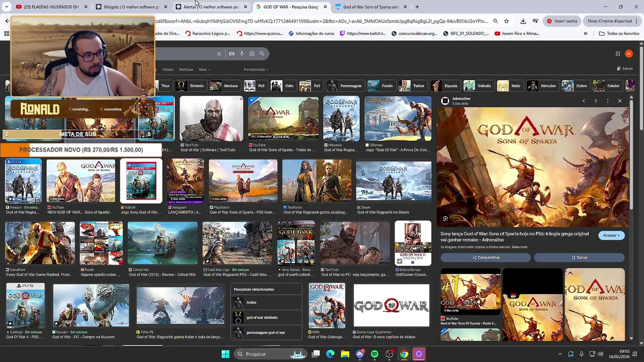Screen dimensions: 644x362
Task: Switch to the Vídeos results tab
Action: (168, 69)
